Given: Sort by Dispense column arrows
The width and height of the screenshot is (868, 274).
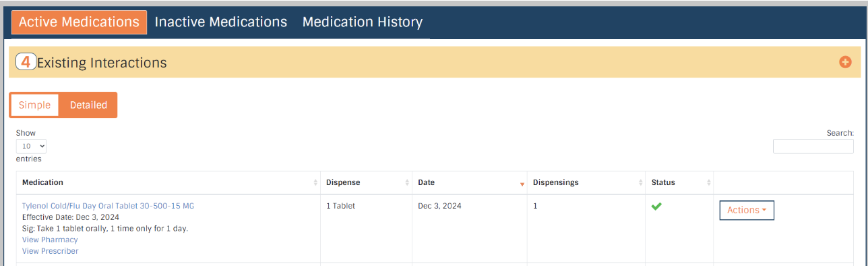Looking at the screenshot, I should [x=406, y=183].
